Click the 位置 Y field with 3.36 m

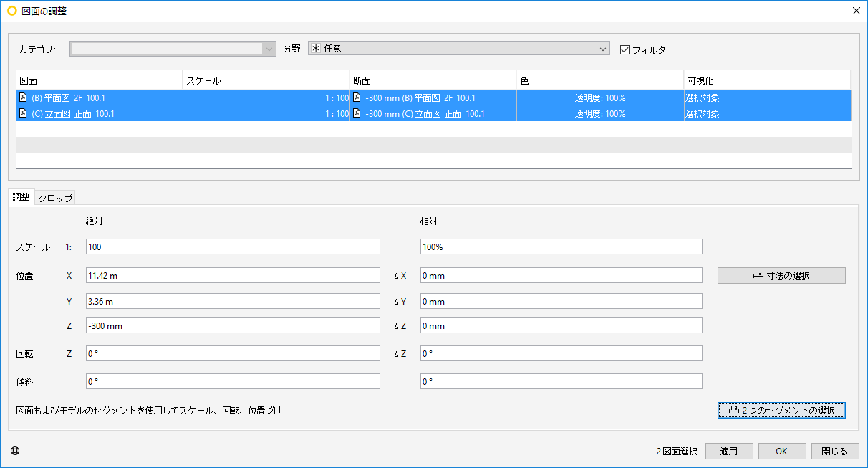[x=233, y=301]
